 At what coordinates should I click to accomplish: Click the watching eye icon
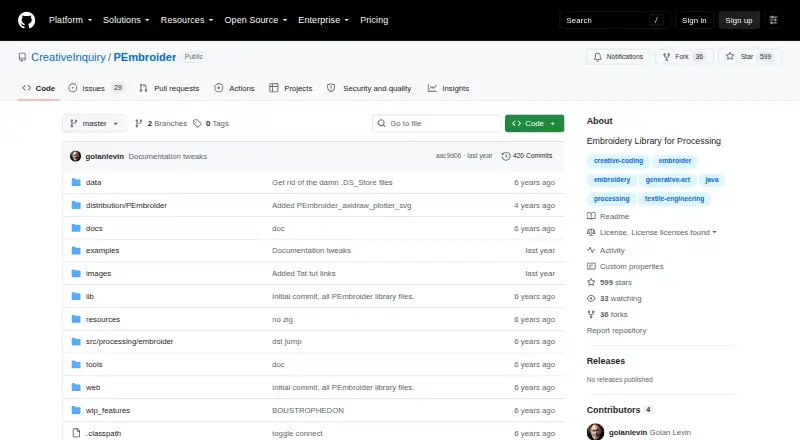point(591,299)
